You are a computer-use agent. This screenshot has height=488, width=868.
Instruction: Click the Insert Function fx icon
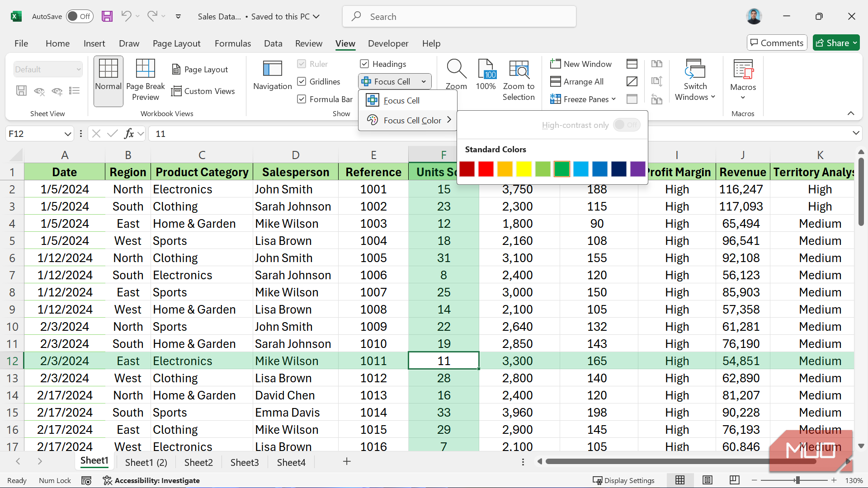[129, 134]
